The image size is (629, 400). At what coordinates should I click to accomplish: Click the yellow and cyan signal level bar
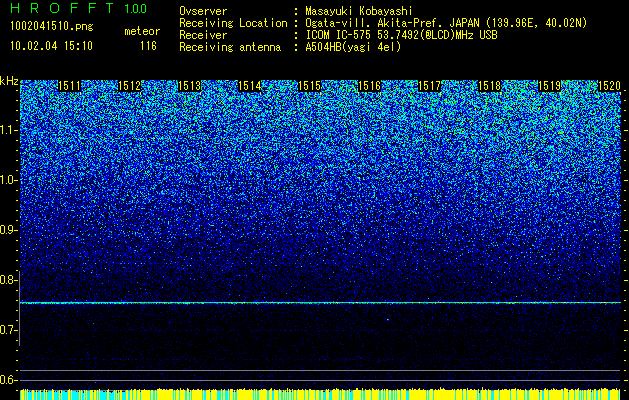coord(321,394)
